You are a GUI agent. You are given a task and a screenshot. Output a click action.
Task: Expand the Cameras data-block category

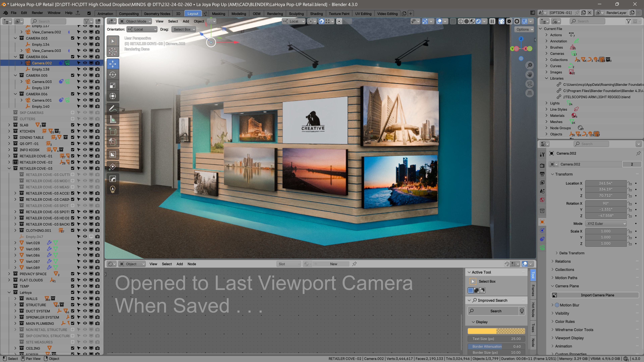point(547,53)
